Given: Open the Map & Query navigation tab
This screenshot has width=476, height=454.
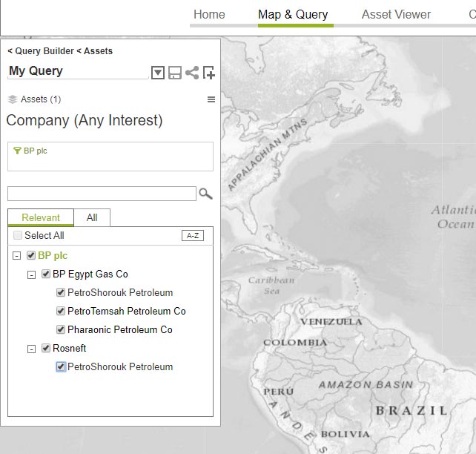Looking at the screenshot, I should (x=293, y=14).
